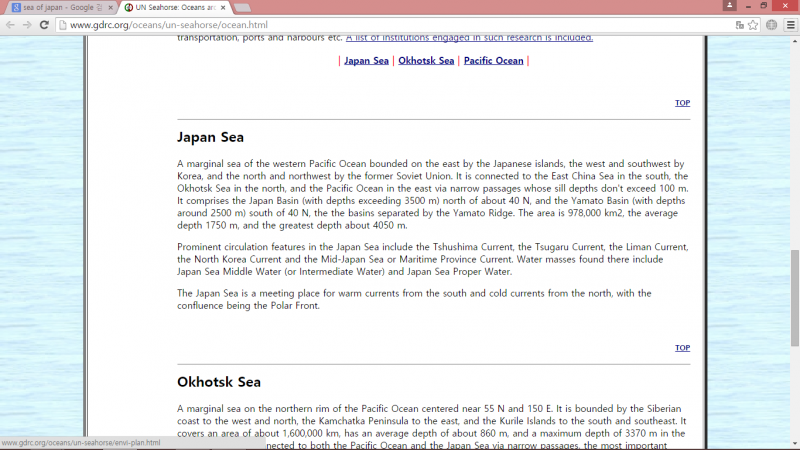This screenshot has height=450, width=800.
Task: Click the browser forward arrow
Action: 27,24
